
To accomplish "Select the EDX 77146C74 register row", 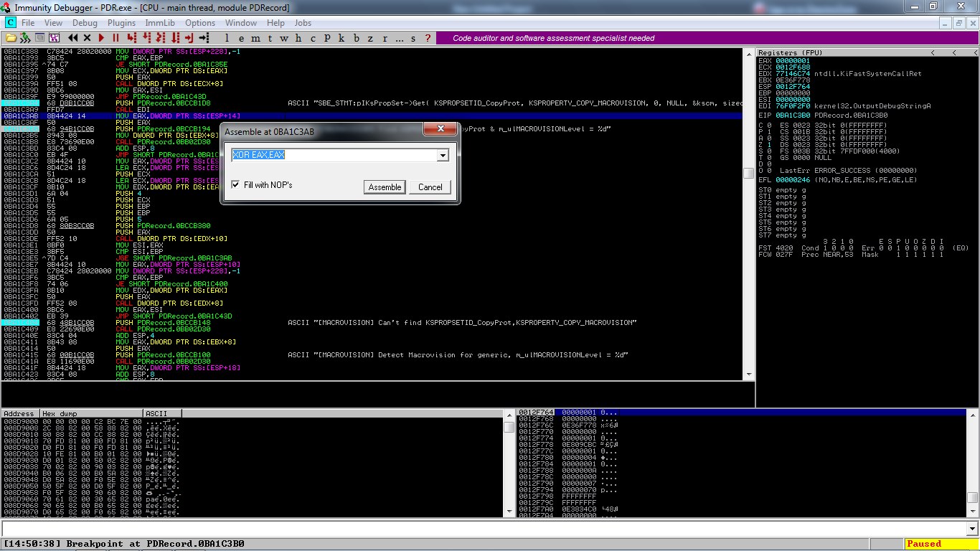I will coord(840,73).
